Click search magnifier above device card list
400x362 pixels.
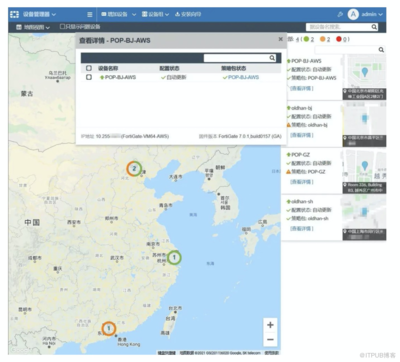381,50
